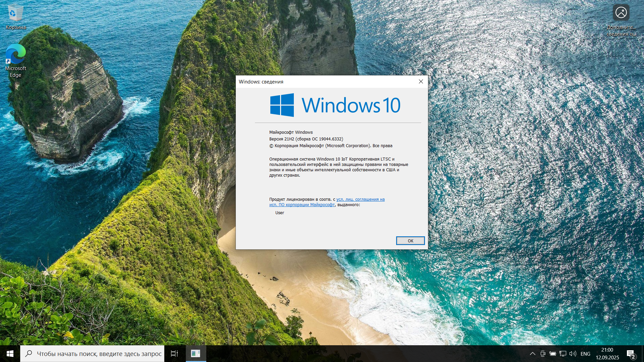Click the network connection tray icon
The width and height of the screenshot is (644, 362).
tap(563, 354)
